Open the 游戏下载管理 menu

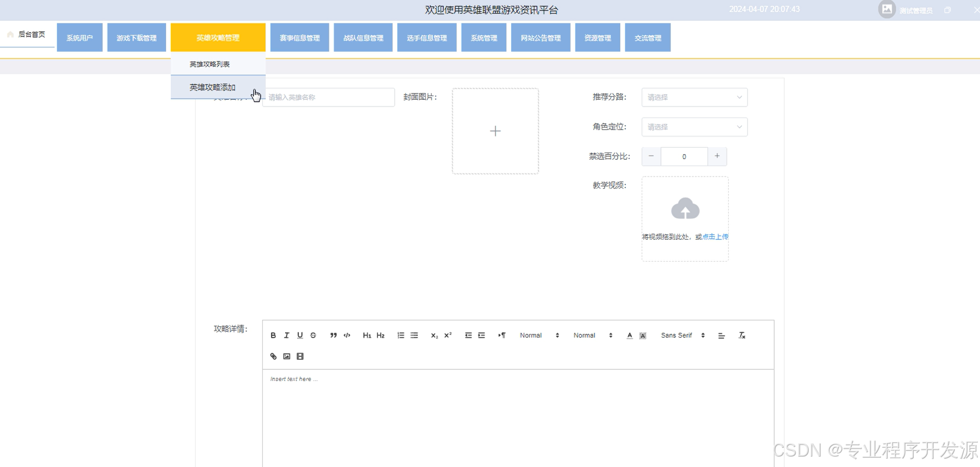(136, 38)
